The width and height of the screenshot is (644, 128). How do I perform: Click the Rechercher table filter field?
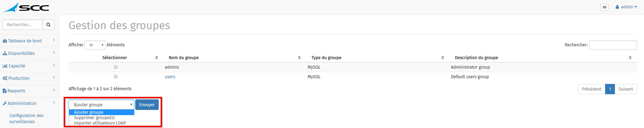coord(613,45)
